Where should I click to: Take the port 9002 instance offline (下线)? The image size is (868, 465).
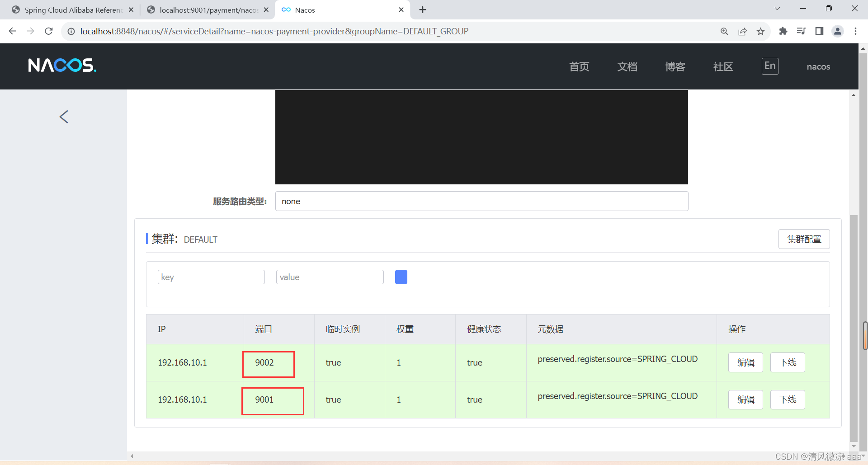pos(788,362)
